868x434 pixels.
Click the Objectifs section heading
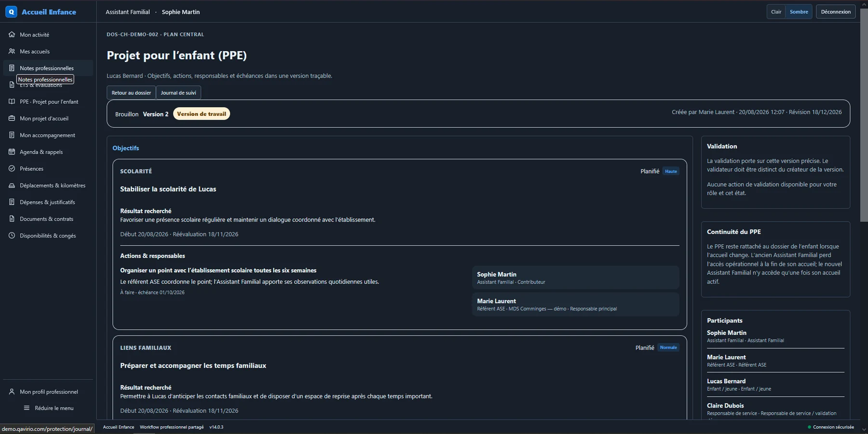tap(126, 148)
